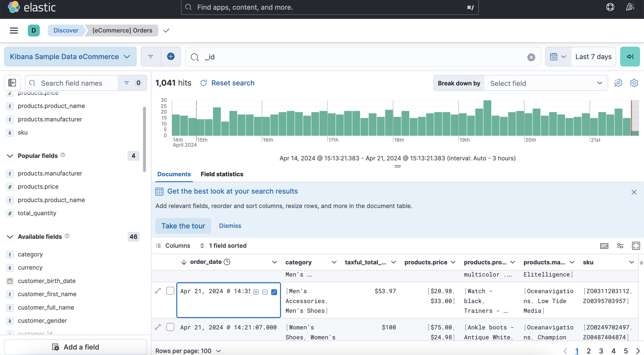Viewport: 644px width, 355px height.
Task: Open the 1 field sorted menu
Action: tap(223, 246)
